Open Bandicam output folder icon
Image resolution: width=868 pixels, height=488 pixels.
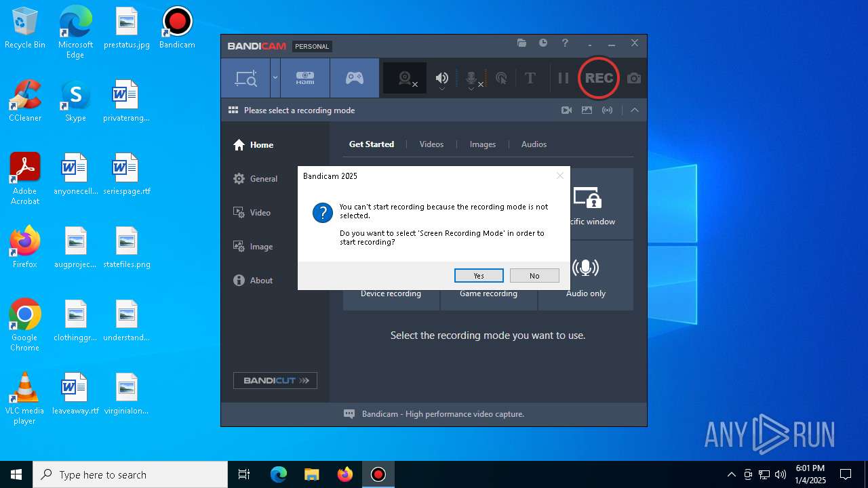pos(521,43)
